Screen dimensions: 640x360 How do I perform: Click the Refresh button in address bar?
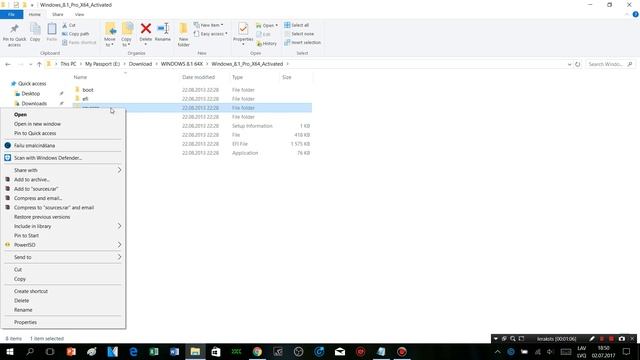pyautogui.click(x=578, y=64)
